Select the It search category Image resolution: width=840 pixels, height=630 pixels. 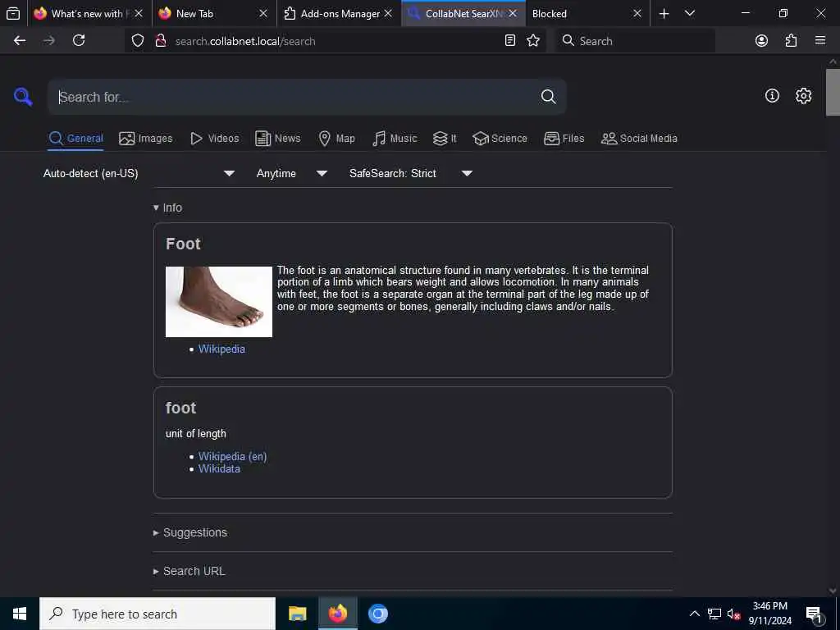(445, 138)
